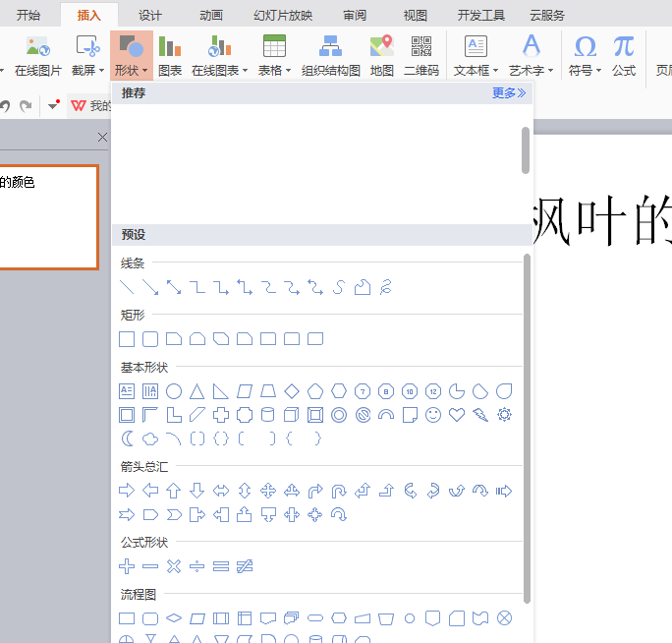Select the pentagon arrow shape

[150, 514]
